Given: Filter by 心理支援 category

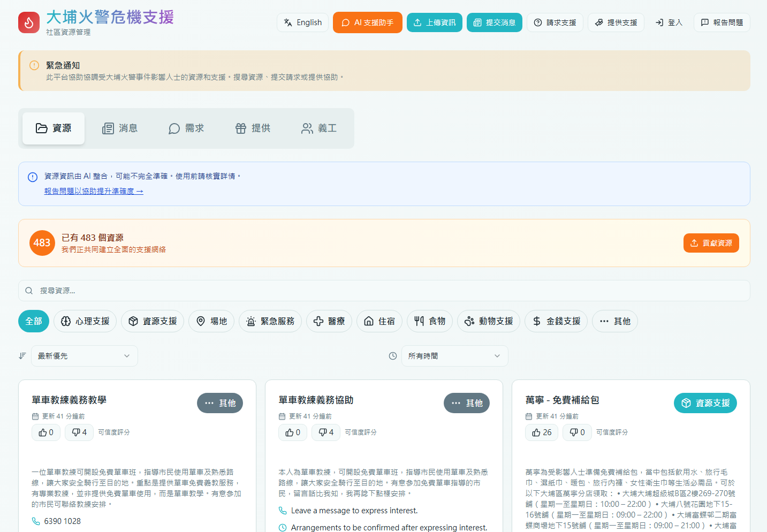Looking at the screenshot, I should (x=85, y=321).
